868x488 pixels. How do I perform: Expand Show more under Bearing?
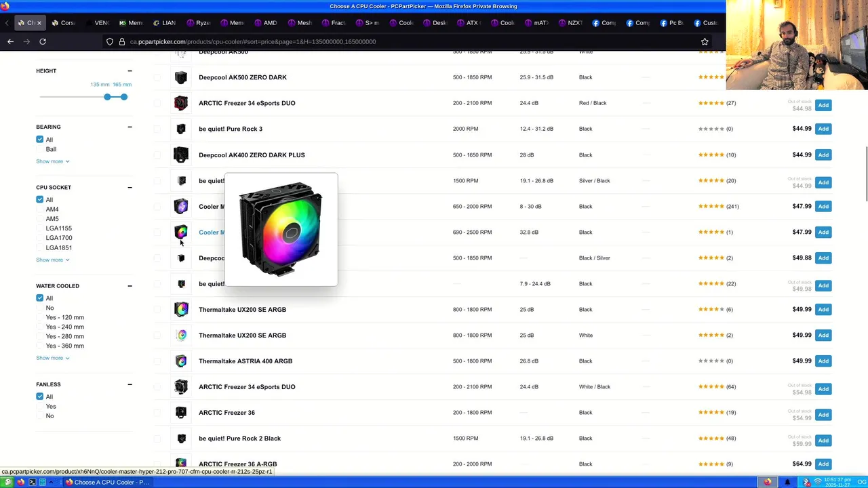[x=53, y=161]
